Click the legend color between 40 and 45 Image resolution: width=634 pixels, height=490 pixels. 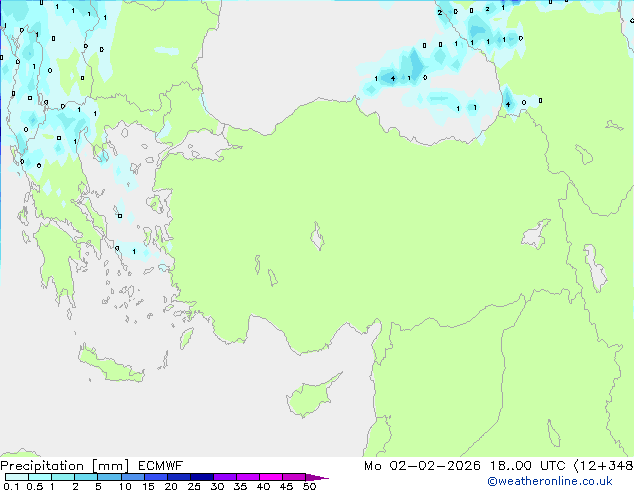[273, 478]
